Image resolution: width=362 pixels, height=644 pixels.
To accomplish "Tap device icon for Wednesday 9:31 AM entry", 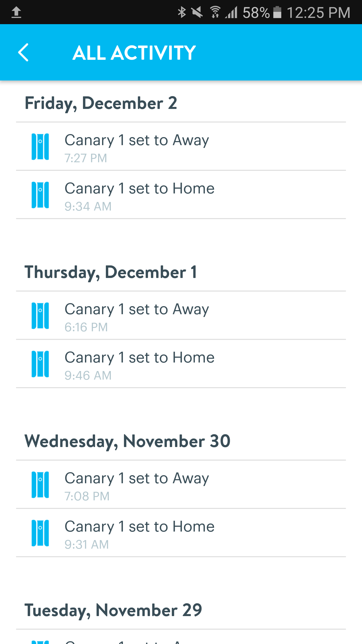I will coord(40,533).
